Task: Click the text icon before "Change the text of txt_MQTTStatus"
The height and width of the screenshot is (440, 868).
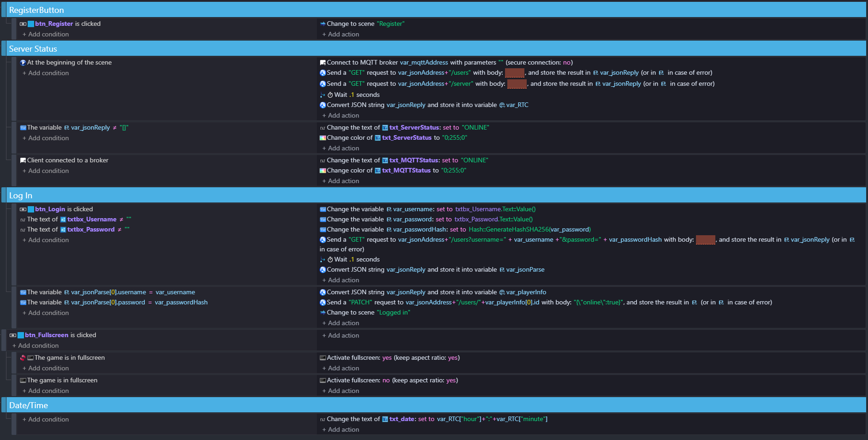Action: [x=323, y=161]
